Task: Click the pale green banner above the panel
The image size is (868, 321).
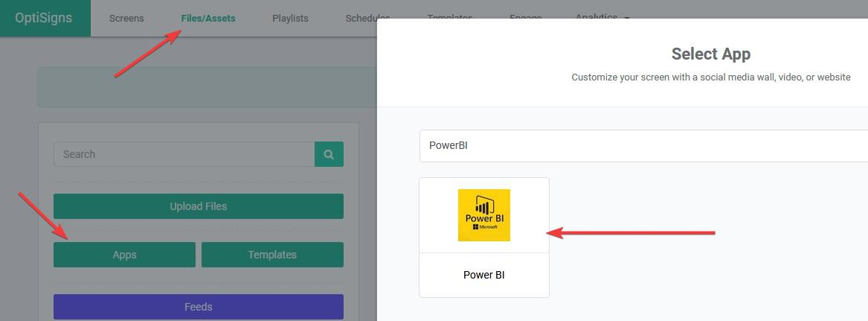Action: coord(208,87)
